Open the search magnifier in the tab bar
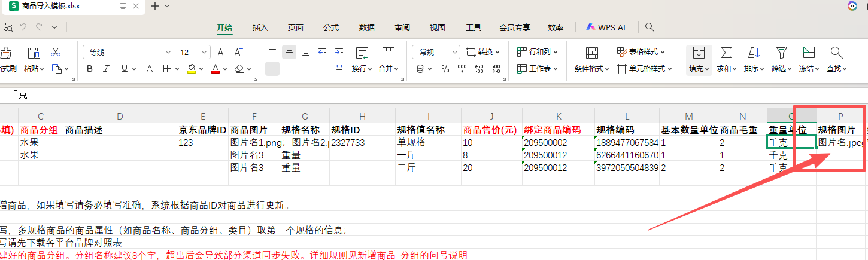 (x=650, y=27)
